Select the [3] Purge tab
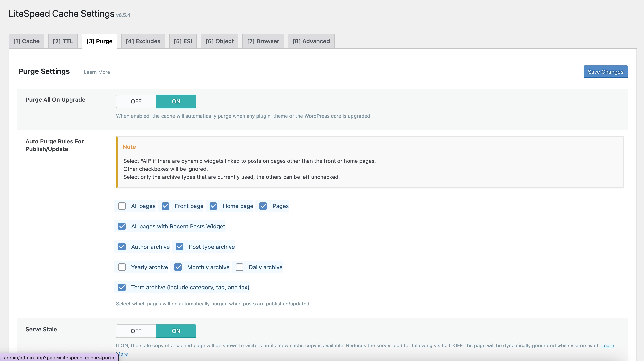 click(x=99, y=41)
